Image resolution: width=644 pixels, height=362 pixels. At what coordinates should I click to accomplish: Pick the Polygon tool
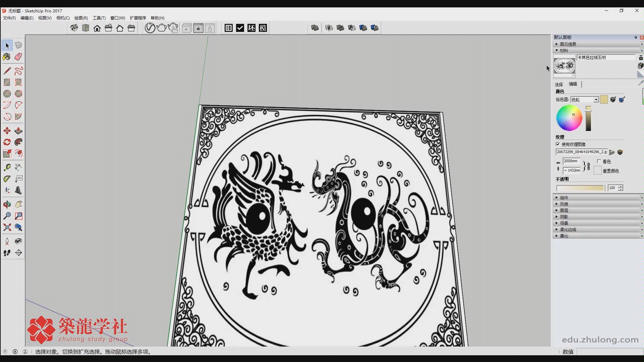point(18,94)
